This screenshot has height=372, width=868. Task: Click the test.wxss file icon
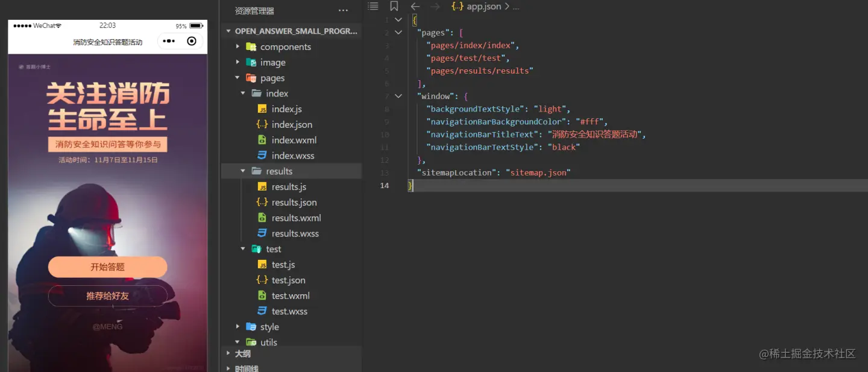tap(262, 311)
